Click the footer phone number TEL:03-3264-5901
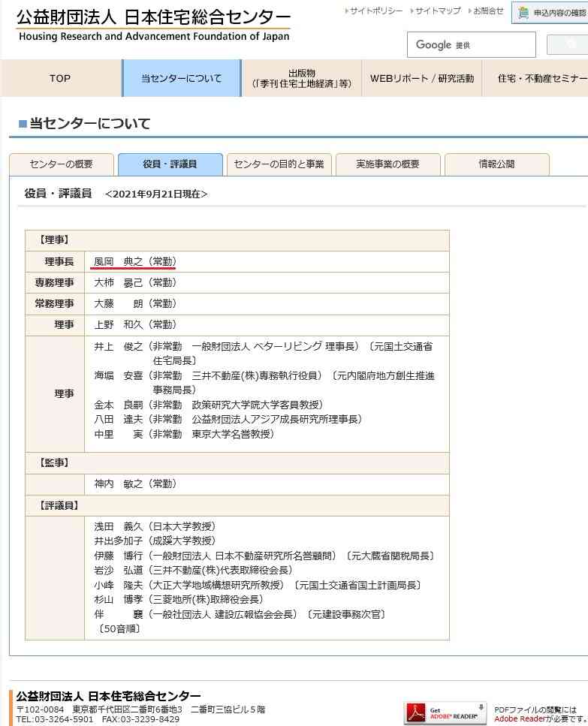588x726 pixels. click(55, 719)
